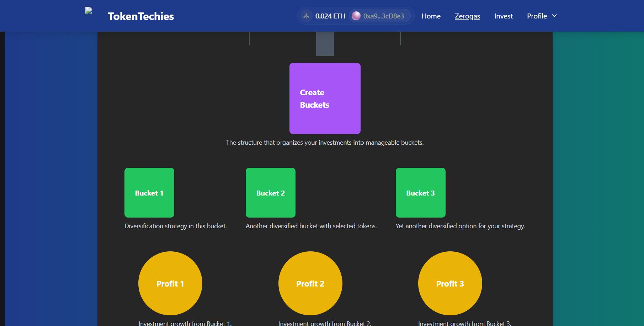Click the TokenTechies logo image
This screenshot has width=644, height=326.
(x=89, y=11)
